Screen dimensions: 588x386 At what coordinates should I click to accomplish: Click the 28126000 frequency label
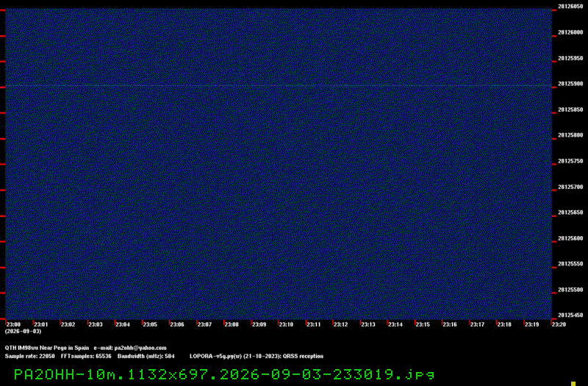(570, 32)
